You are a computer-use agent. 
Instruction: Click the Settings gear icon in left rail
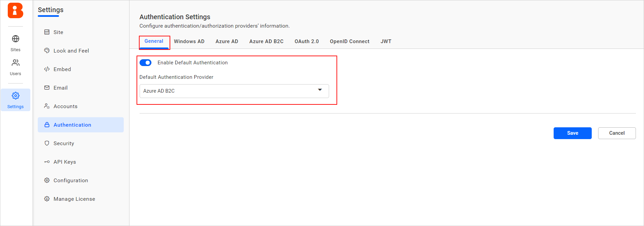(16, 96)
